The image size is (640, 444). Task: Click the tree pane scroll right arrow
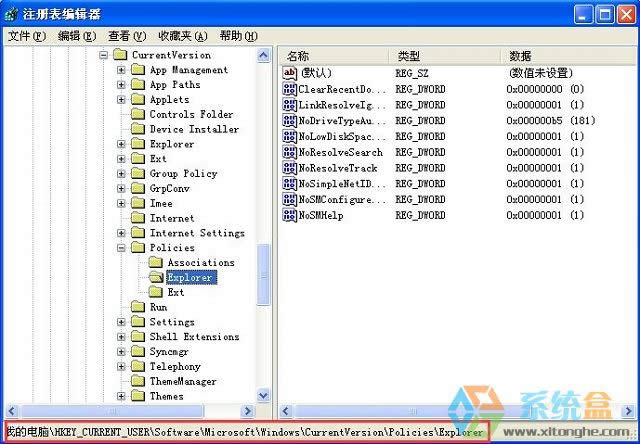pyautogui.click(x=247, y=411)
